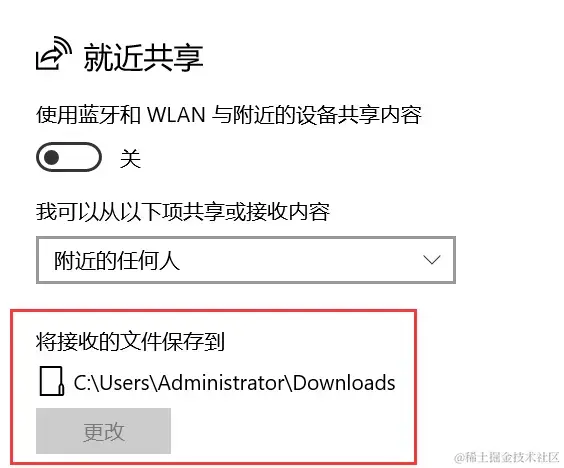This screenshot has height=468, width=564.
Task: Click the word WLAN in the description
Action: (176, 115)
